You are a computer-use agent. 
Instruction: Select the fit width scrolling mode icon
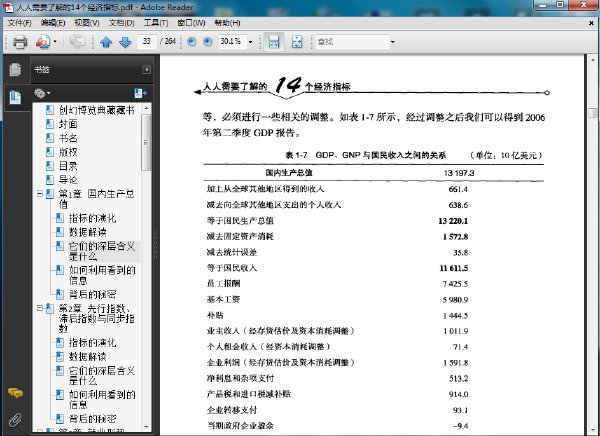point(274,42)
